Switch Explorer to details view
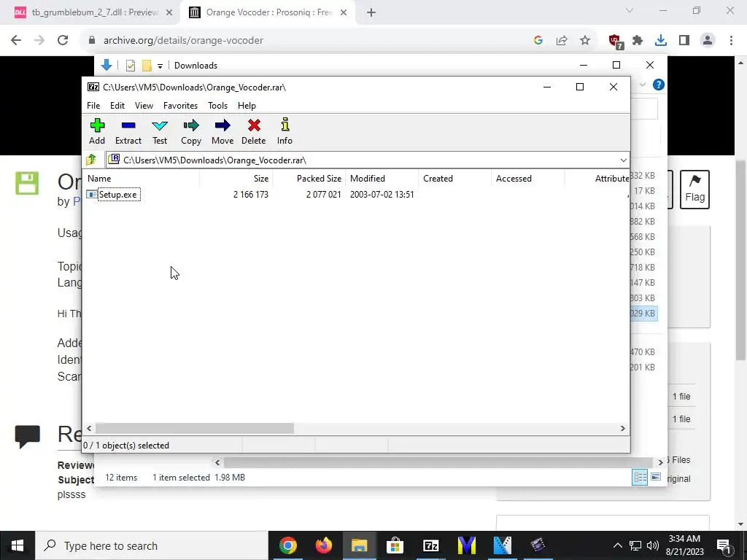Image resolution: width=747 pixels, height=560 pixels. tap(639, 477)
